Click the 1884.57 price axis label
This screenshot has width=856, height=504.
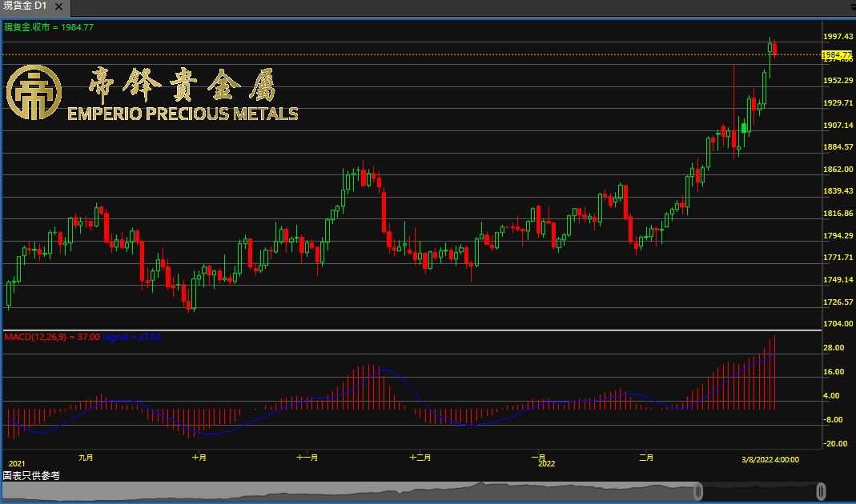(838, 147)
